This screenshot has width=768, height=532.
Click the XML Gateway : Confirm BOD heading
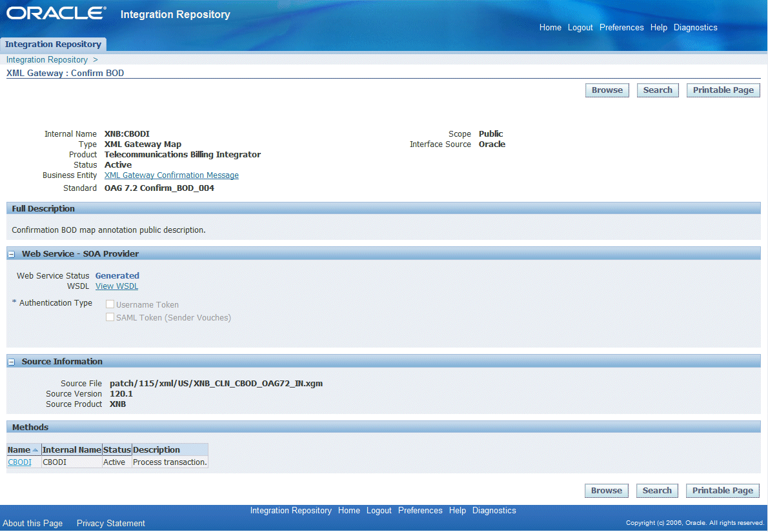click(65, 73)
